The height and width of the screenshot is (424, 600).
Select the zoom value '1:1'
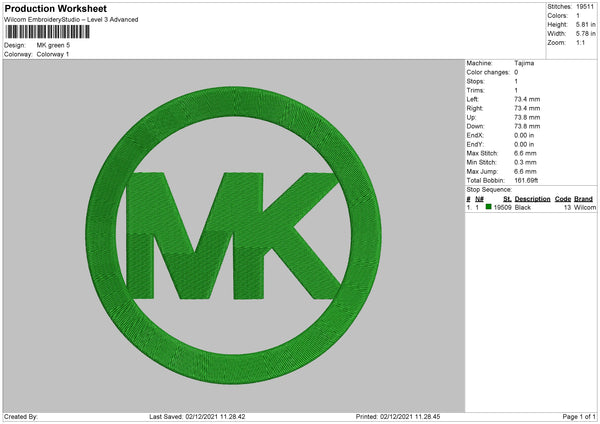pos(580,42)
